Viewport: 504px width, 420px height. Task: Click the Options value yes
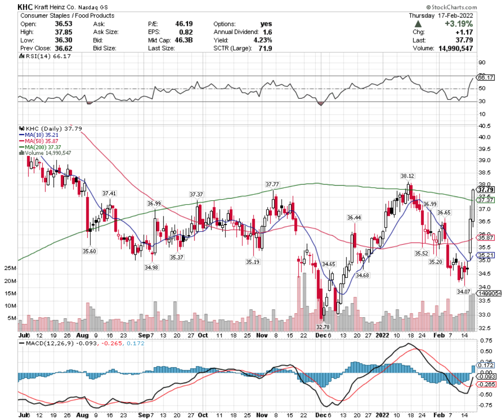(x=266, y=24)
